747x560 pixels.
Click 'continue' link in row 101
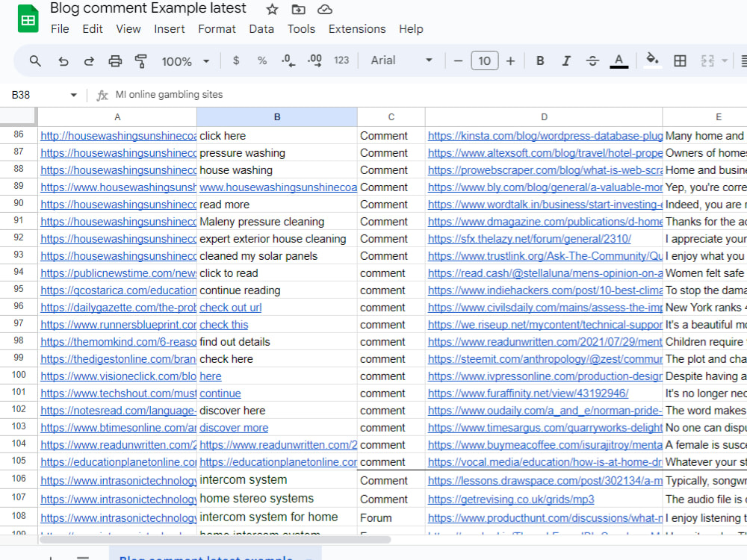pos(220,393)
